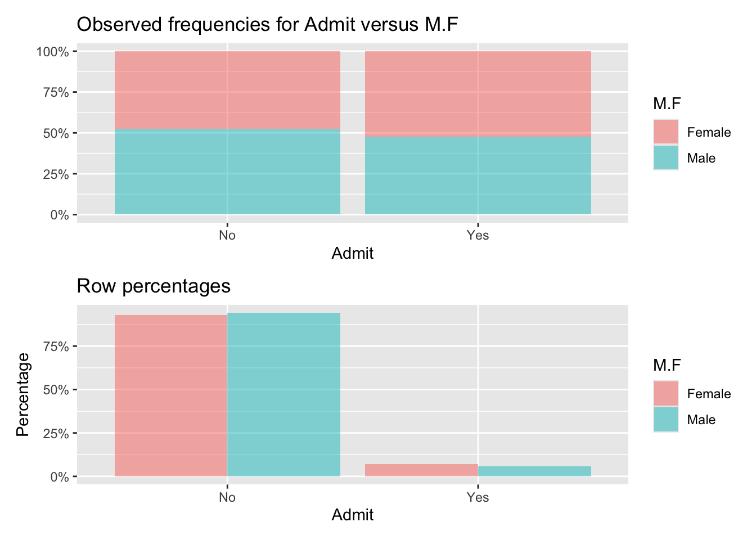Click the short Male Yes bar in Row percentages

point(534,471)
